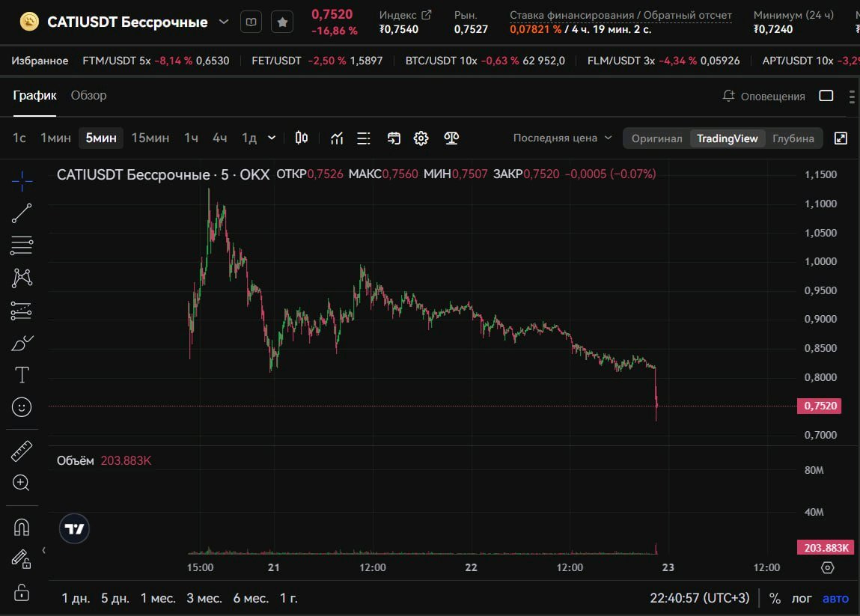
Task: Select the TradingView chart view
Action: click(728, 138)
